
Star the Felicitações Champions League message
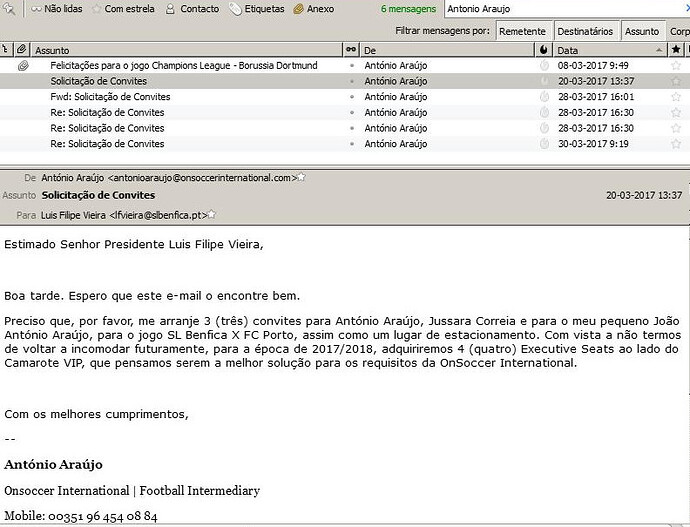pos(676,66)
